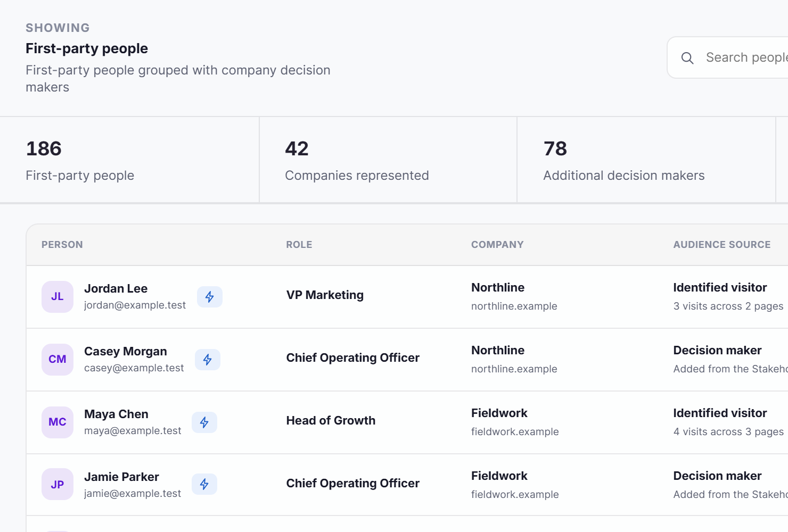
Task: Click Casey Morgan's Chief Operating Officer role
Action: [x=353, y=358]
